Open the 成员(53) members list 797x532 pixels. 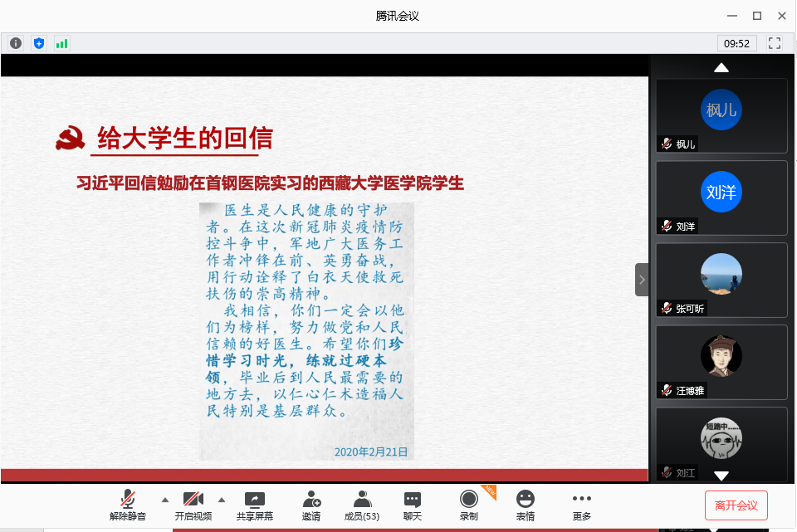click(362, 505)
